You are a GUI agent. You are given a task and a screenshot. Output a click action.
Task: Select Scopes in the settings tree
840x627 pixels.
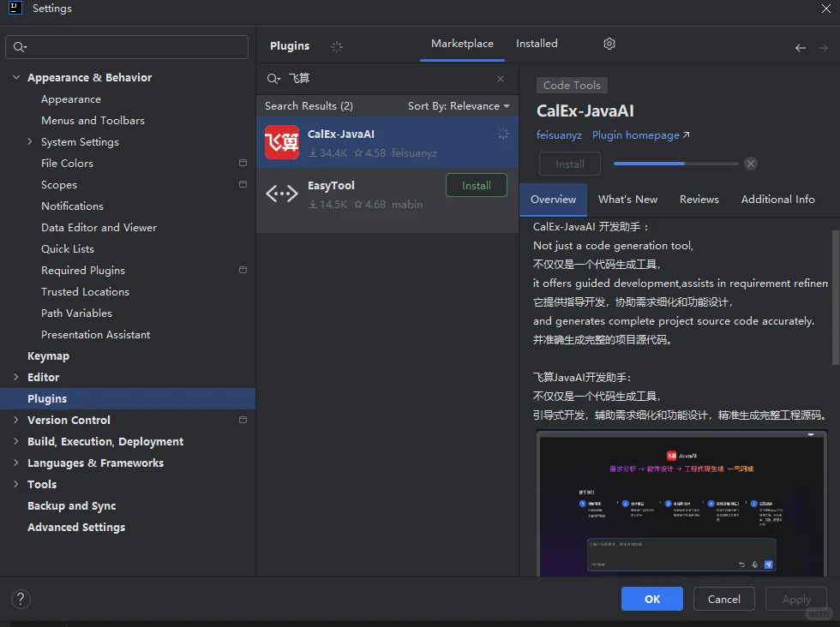click(x=59, y=185)
